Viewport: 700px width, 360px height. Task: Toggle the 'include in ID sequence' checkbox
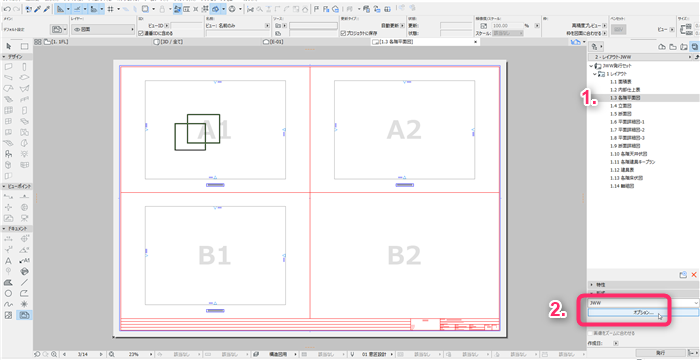coord(141,33)
